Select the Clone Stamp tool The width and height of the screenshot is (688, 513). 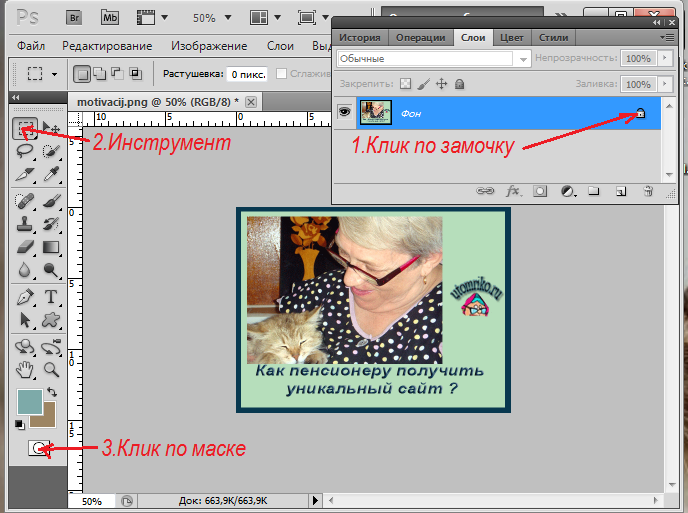click(x=24, y=223)
